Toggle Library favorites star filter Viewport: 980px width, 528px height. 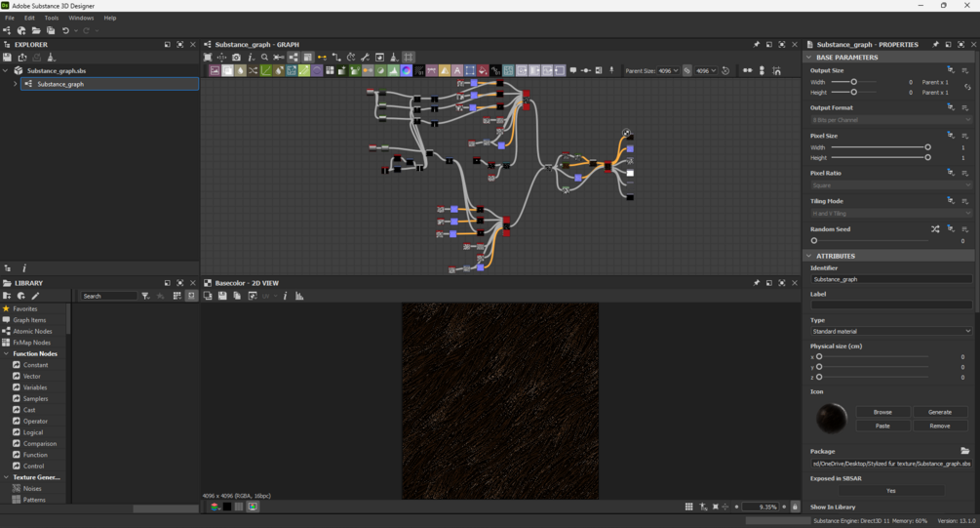click(x=161, y=296)
